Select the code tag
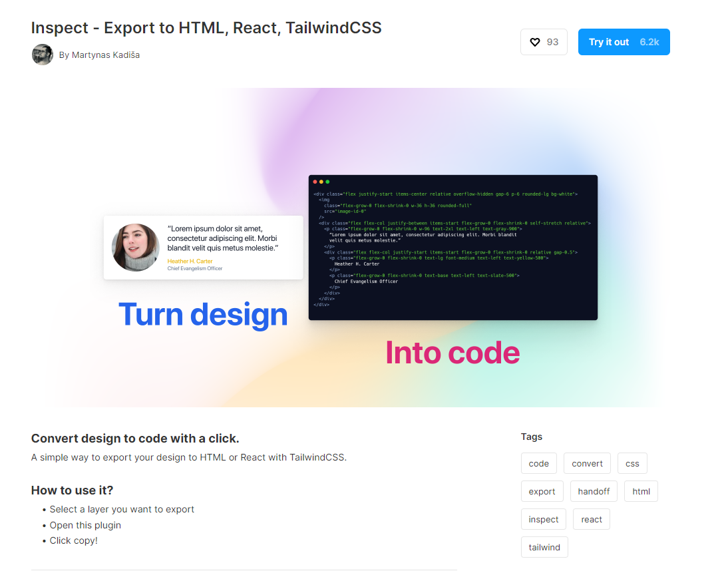 pos(538,463)
